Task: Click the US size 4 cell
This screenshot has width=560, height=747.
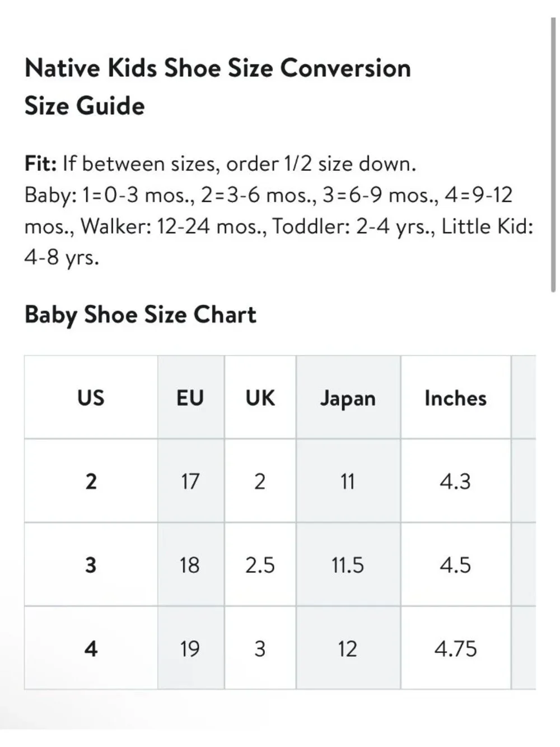Action: point(91,648)
